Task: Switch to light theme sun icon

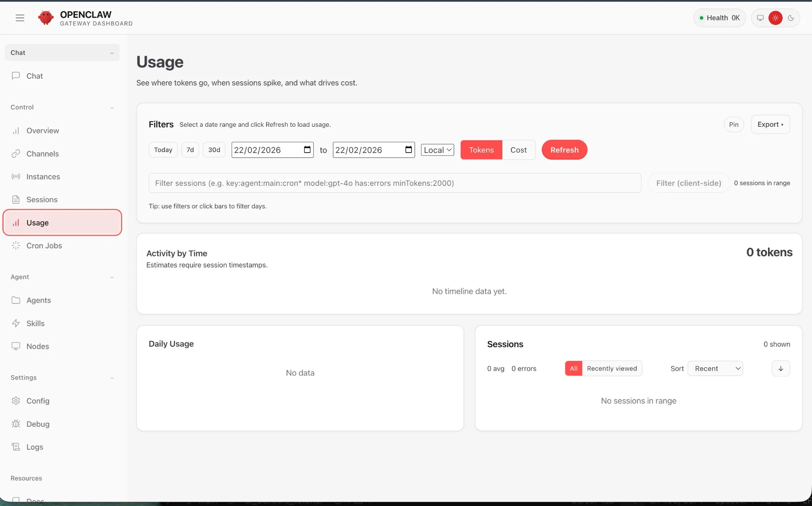Action: pos(776,18)
